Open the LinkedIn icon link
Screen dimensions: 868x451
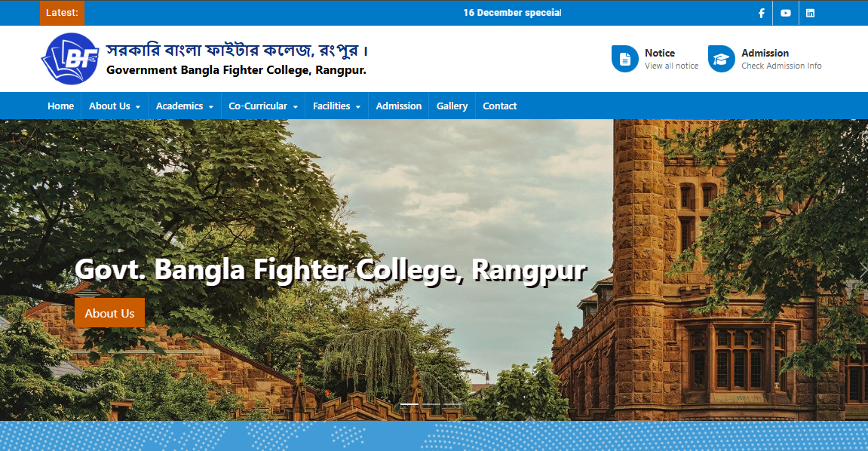(x=810, y=13)
